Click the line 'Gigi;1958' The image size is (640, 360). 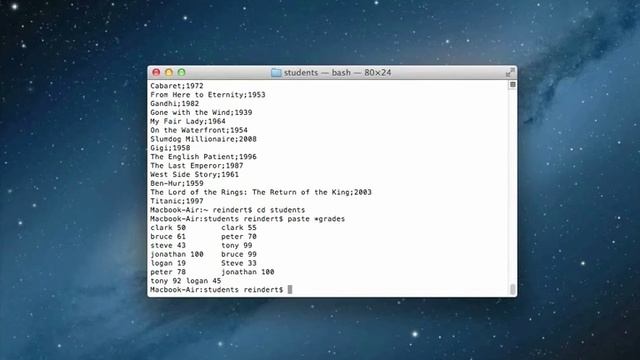point(170,148)
